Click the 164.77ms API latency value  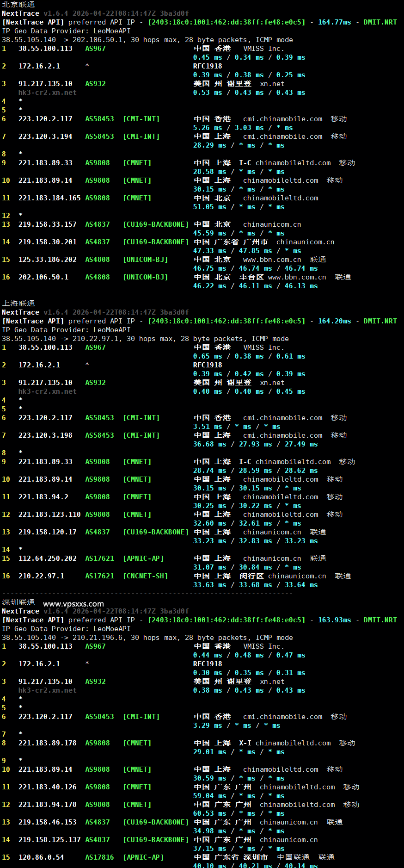[x=334, y=22]
